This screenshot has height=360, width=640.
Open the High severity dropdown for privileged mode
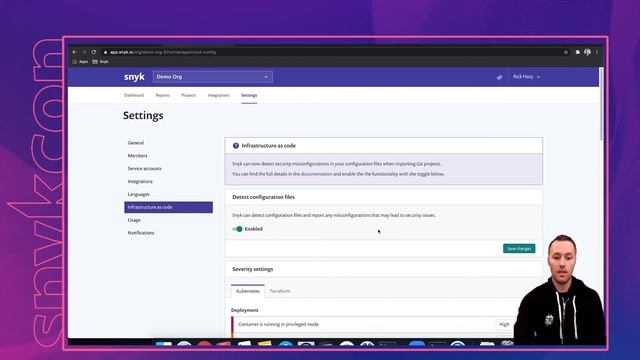[x=504, y=324]
